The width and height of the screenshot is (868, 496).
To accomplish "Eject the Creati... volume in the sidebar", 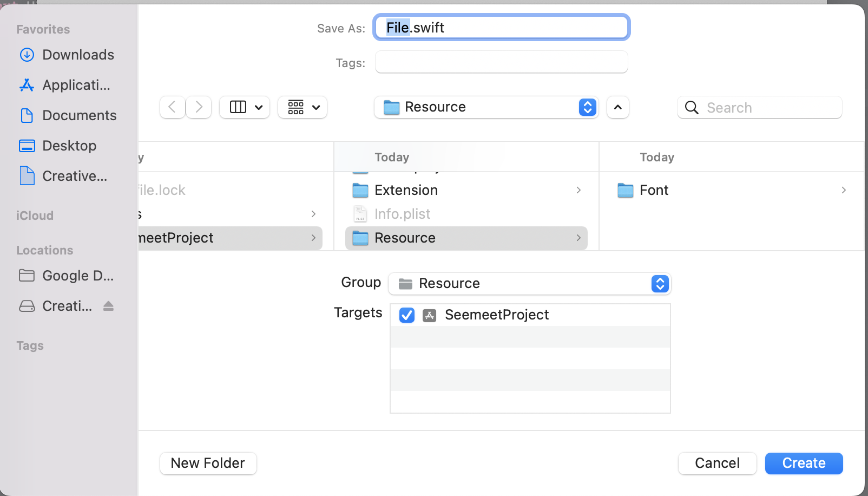I will coord(108,306).
